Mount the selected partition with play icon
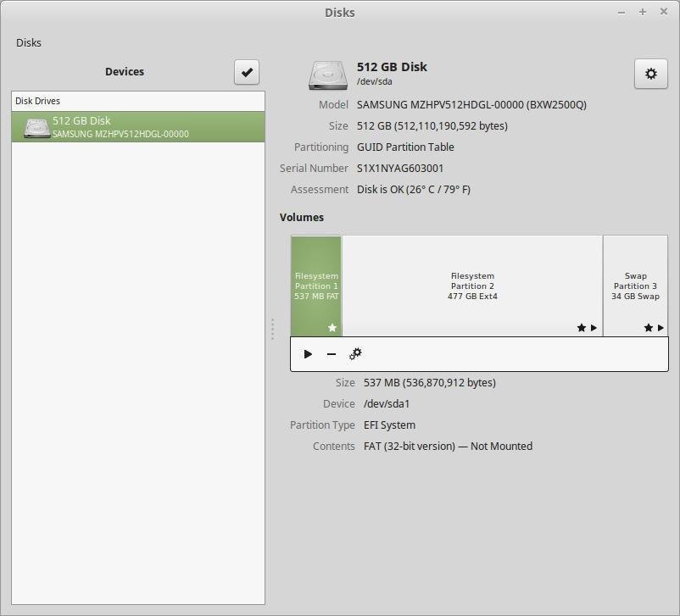This screenshot has height=616, width=680. click(308, 354)
